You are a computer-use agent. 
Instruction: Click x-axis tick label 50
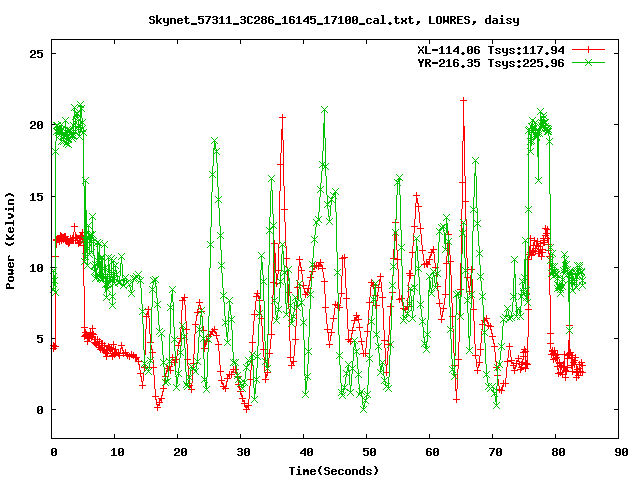tap(369, 452)
